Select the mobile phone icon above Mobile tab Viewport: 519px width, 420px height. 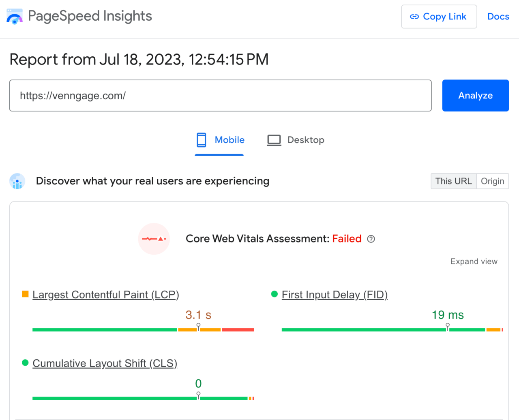coord(201,139)
